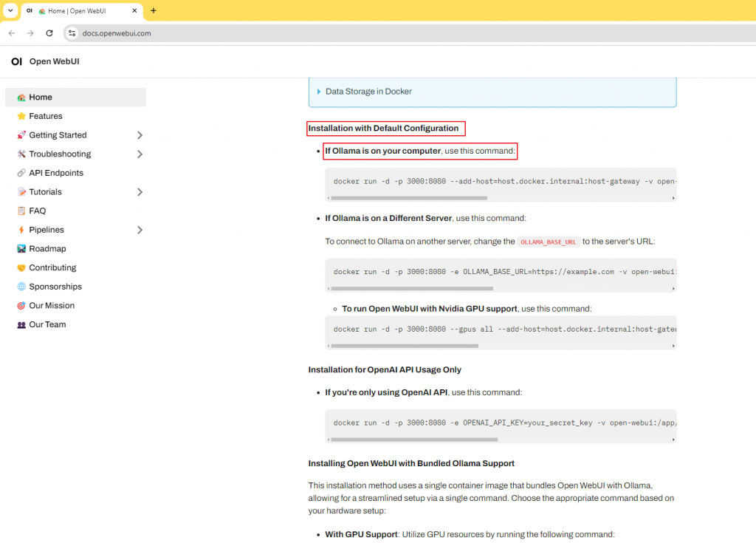Open the Roadmap sidebar item
Viewport: 756px width, 543px height.
point(76,248)
